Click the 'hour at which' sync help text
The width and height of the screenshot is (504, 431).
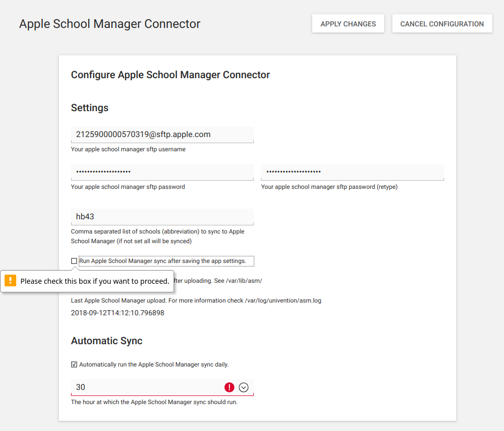coord(154,402)
